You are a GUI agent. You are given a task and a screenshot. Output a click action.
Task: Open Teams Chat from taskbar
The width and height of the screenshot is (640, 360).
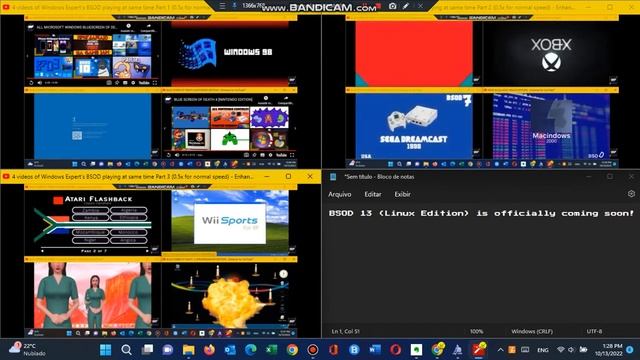[x=168, y=350]
